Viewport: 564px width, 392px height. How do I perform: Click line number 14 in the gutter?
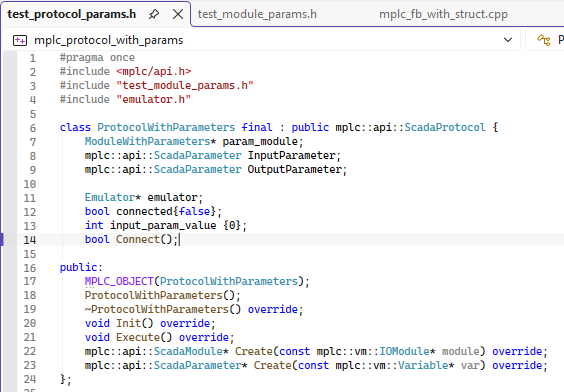point(30,240)
